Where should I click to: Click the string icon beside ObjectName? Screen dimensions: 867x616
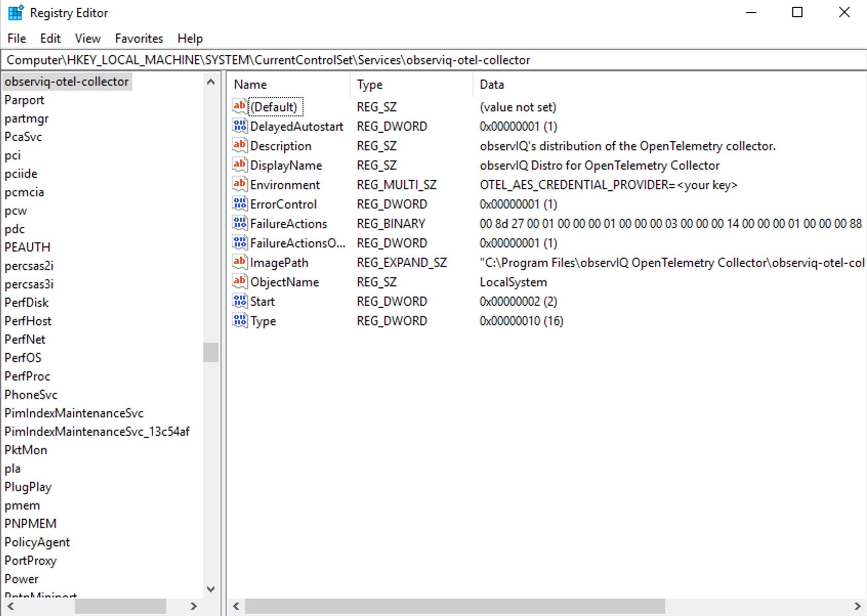tap(239, 282)
